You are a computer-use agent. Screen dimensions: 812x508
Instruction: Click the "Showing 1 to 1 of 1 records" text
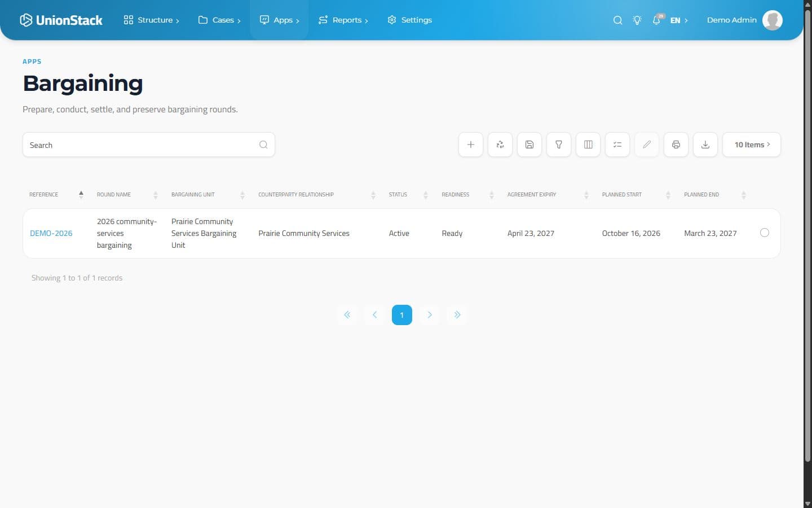coord(77,278)
